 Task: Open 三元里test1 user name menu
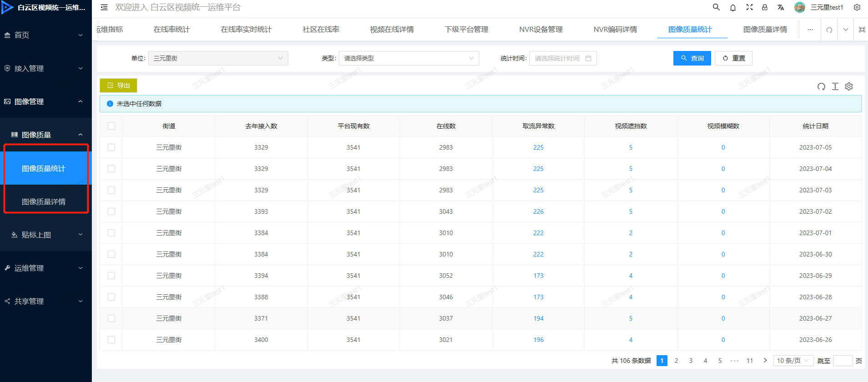click(827, 7)
